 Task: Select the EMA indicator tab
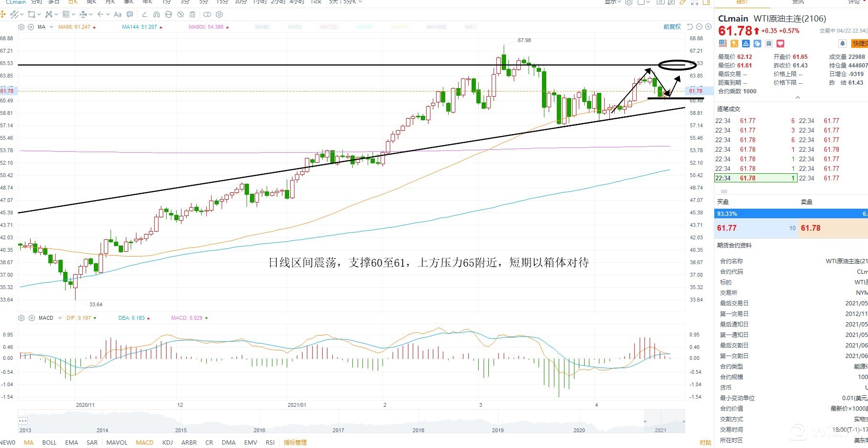pos(71,443)
